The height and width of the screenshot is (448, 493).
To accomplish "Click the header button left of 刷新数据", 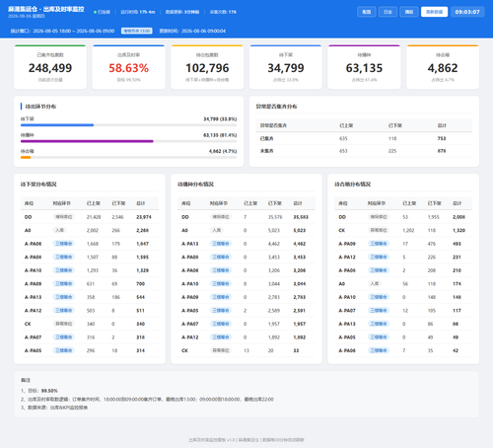I will (409, 12).
